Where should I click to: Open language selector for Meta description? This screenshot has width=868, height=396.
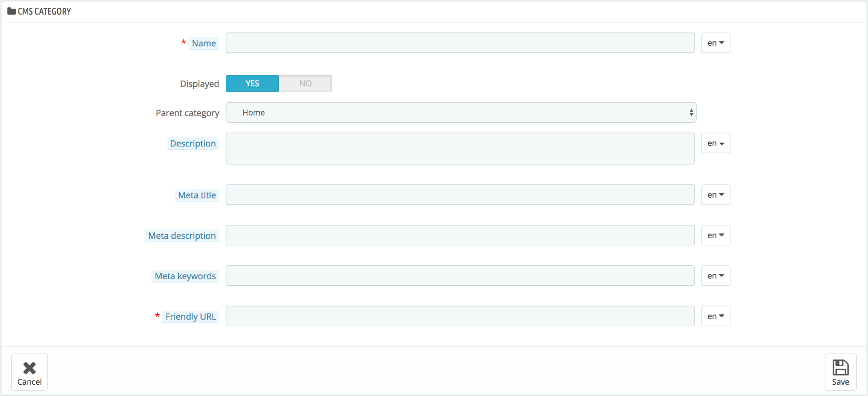(x=715, y=235)
